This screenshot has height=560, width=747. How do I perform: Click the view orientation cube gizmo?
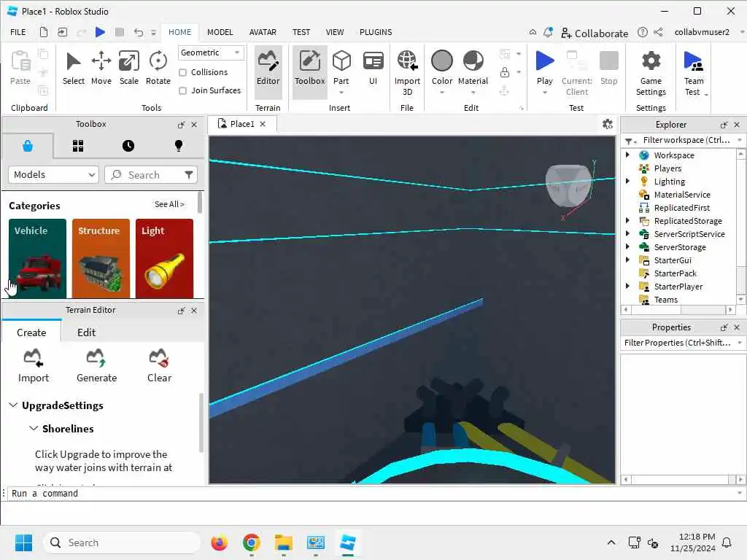click(568, 185)
